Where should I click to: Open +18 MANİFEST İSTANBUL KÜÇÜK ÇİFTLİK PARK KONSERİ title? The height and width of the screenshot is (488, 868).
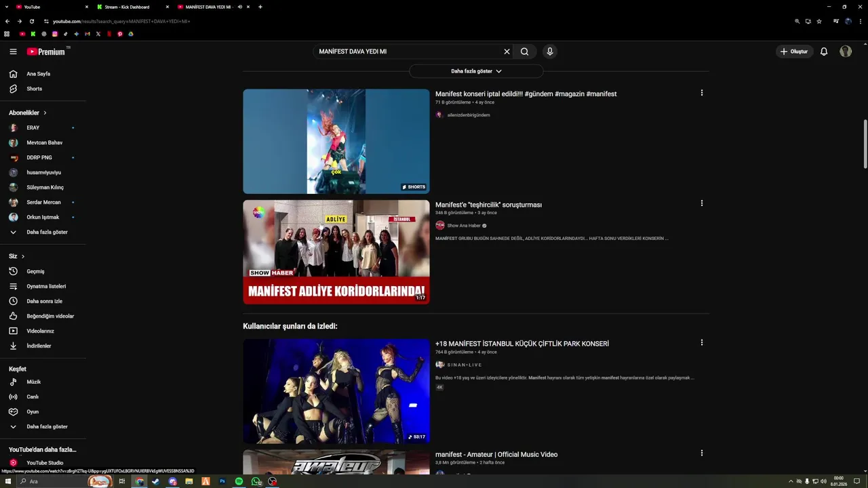(x=522, y=344)
